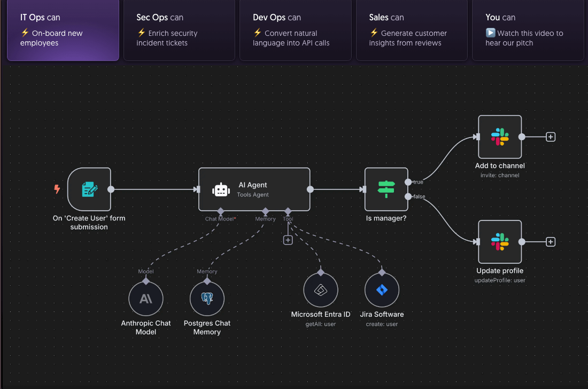Viewport: 588px width, 389px height.
Task: Switch to the IT Ops tab
Action: coord(63,30)
